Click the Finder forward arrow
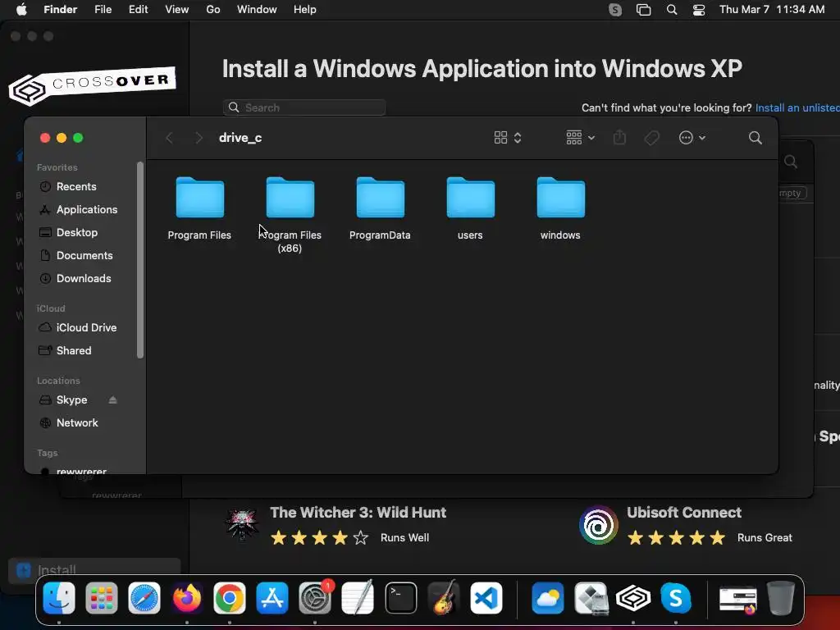Image resolution: width=840 pixels, height=630 pixels. click(x=199, y=138)
